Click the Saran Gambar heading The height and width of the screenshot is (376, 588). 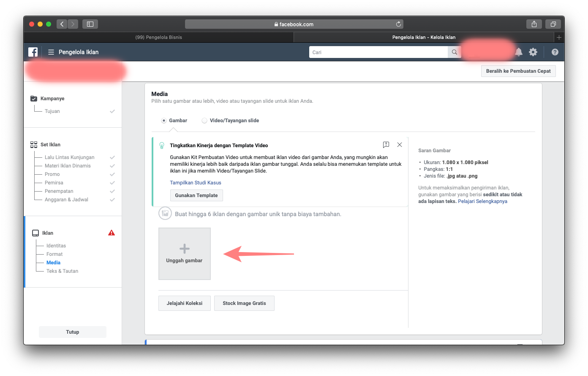tap(434, 151)
